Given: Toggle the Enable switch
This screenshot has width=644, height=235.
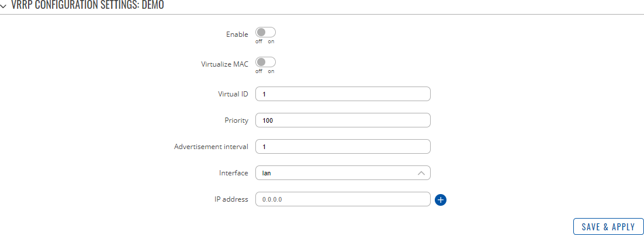Looking at the screenshot, I should [265, 33].
